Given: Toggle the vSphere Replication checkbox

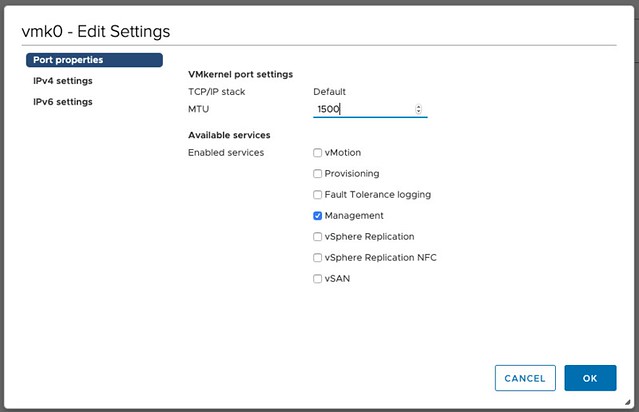Looking at the screenshot, I should click(x=317, y=237).
